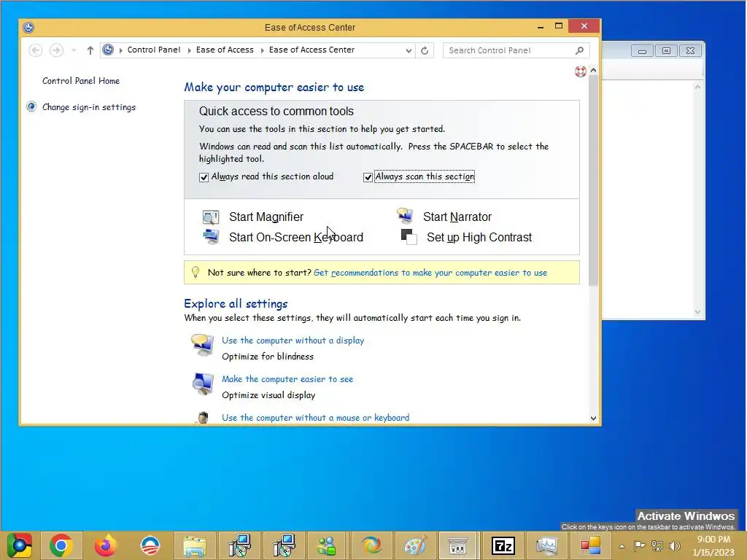Click the lightbulb icon in the yellow tip bar
The width and height of the screenshot is (747, 560).
click(x=195, y=273)
